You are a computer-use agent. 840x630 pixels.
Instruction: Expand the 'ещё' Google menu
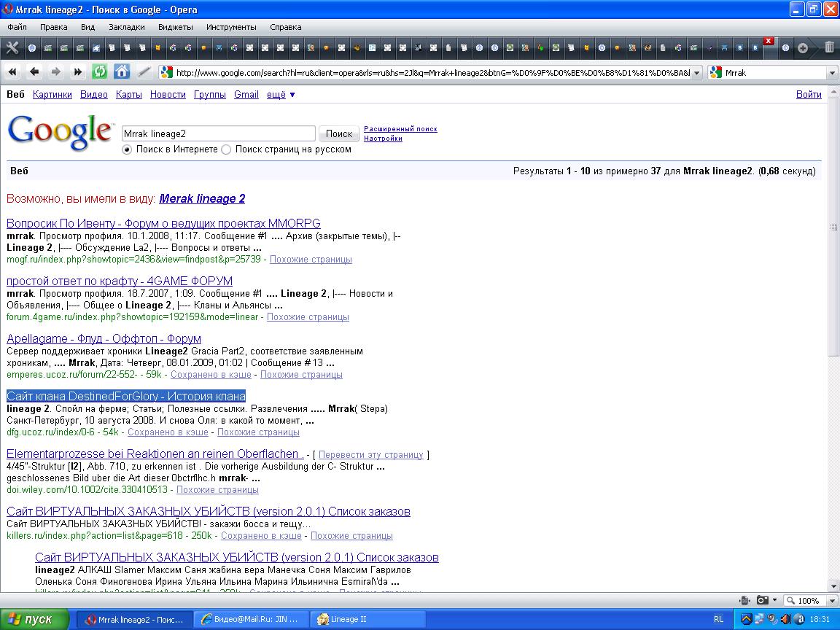pos(281,94)
